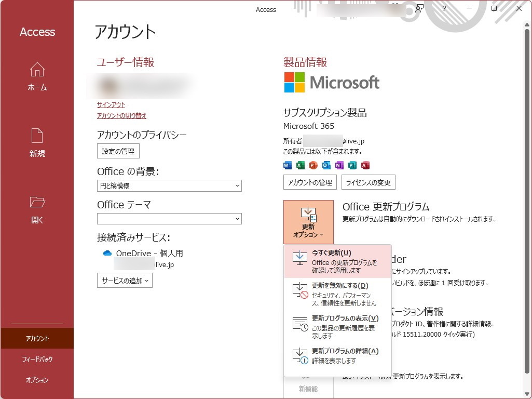Click the Outlook icon in the product row
Viewport: 532px width, 399px height.
tap(325, 165)
